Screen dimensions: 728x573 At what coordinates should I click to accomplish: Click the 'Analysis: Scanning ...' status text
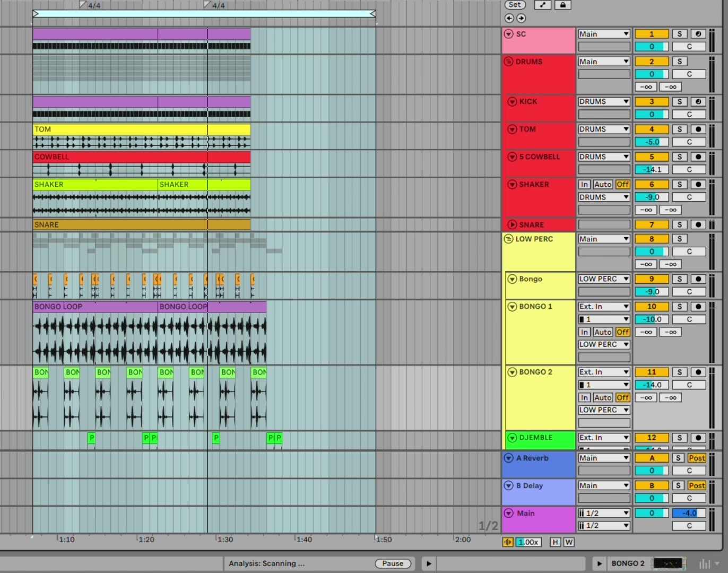tap(266, 563)
